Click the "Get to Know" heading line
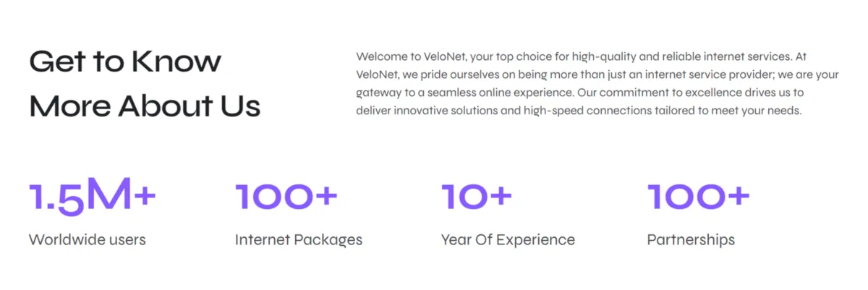 125,61
